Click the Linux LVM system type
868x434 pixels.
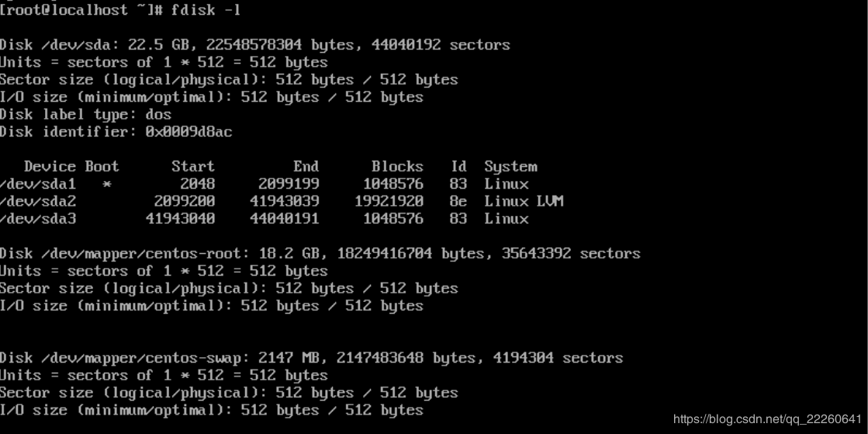pos(524,201)
